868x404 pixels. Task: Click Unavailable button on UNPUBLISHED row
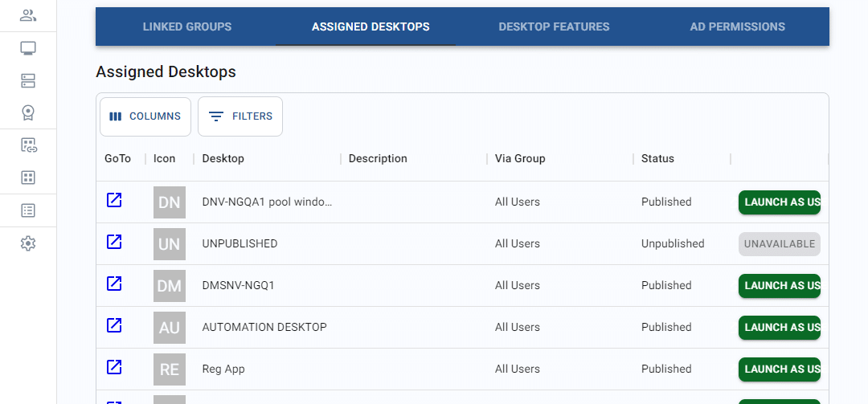[x=780, y=244]
